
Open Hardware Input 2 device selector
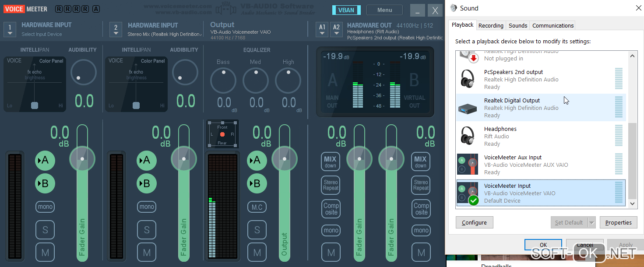pos(116,29)
